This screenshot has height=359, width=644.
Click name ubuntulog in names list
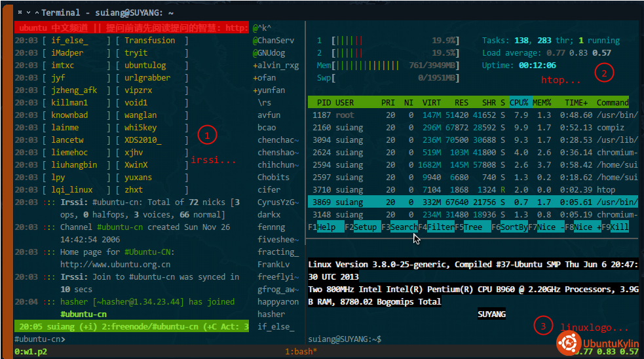(x=145, y=66)
